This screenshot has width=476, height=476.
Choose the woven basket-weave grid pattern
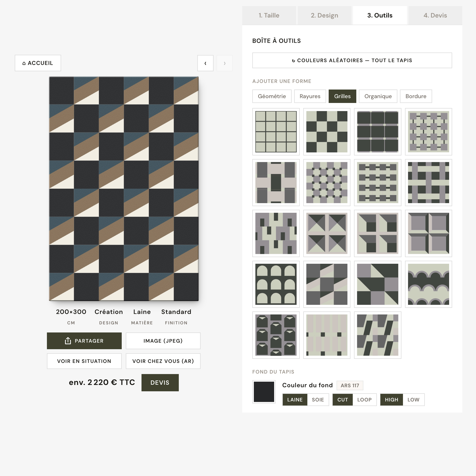click(428, 183)
